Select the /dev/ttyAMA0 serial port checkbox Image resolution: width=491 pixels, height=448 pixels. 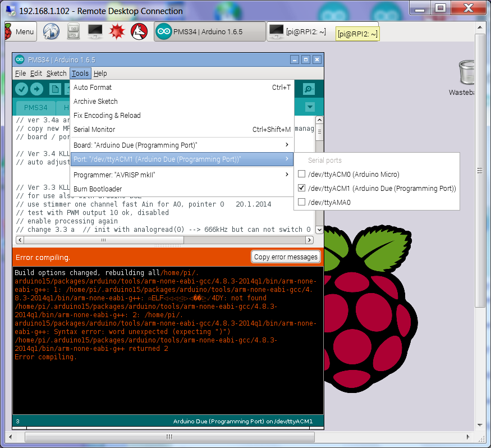[301, 202]
